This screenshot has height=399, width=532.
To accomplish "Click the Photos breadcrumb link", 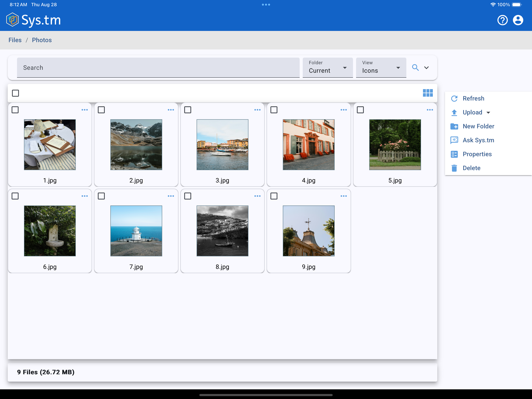I will click(42, 40).
